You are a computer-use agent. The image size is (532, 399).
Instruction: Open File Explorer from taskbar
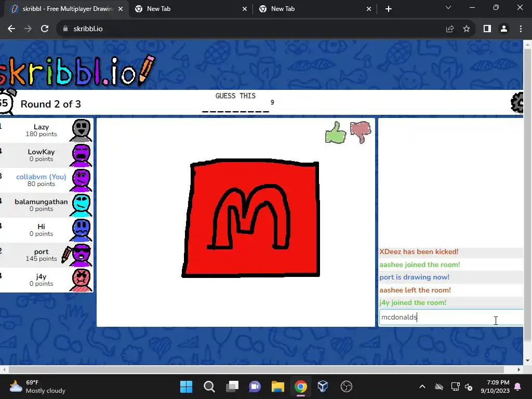click(277, 387)
